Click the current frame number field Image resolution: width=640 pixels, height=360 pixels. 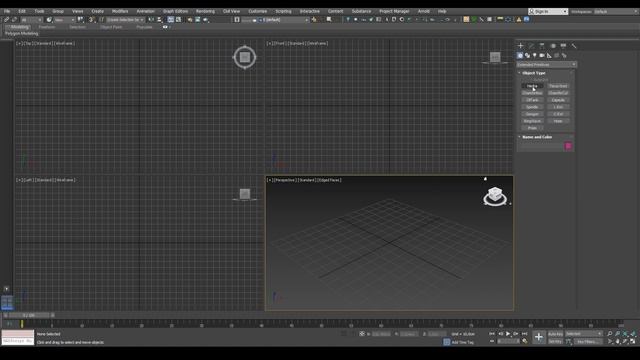509,341
